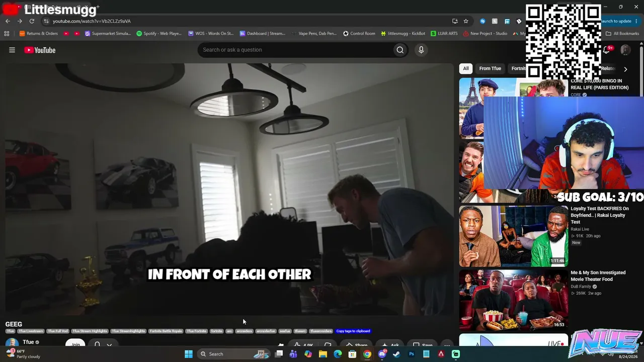The width and height of the screenshot is (644, 362).
Task: Launch Copilot from the taskbar
Action: pos(308,354)
